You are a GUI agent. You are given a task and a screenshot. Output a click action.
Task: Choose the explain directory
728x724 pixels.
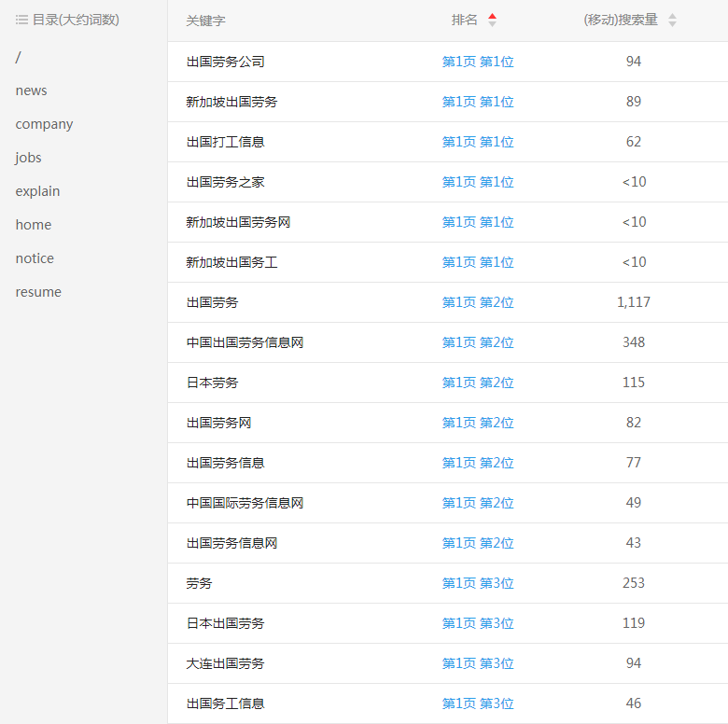pos(37,191)
